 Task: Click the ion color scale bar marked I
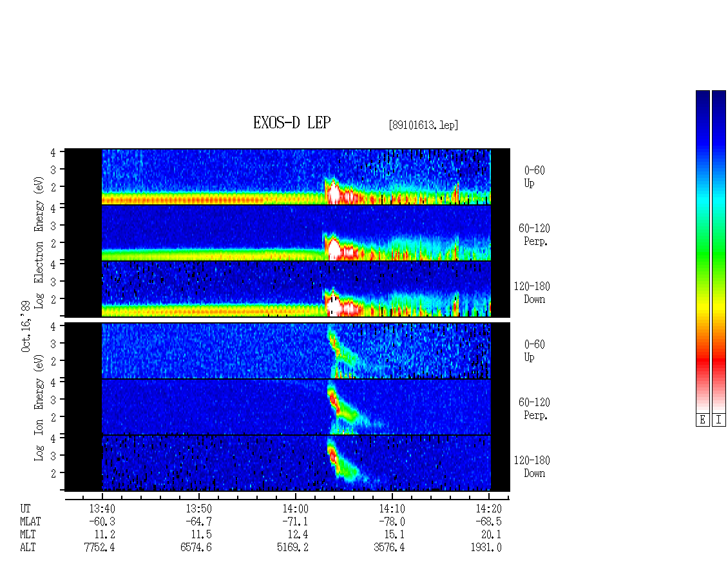pyautogui.click(x=719, y=251)
